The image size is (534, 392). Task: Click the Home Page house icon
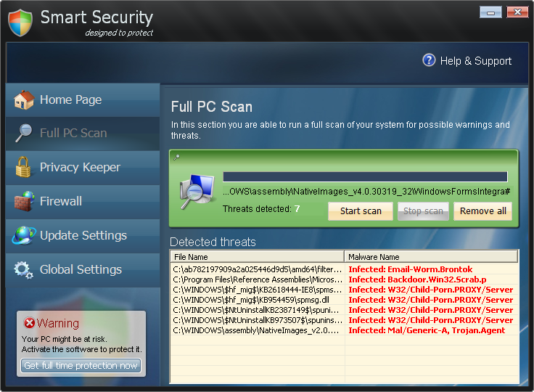pos(24,100)
